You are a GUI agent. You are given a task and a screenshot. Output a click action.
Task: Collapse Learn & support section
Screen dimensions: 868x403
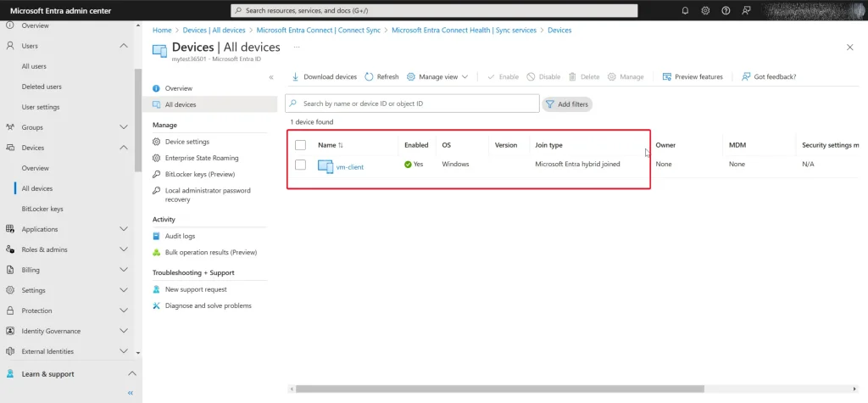click(131, 374)
